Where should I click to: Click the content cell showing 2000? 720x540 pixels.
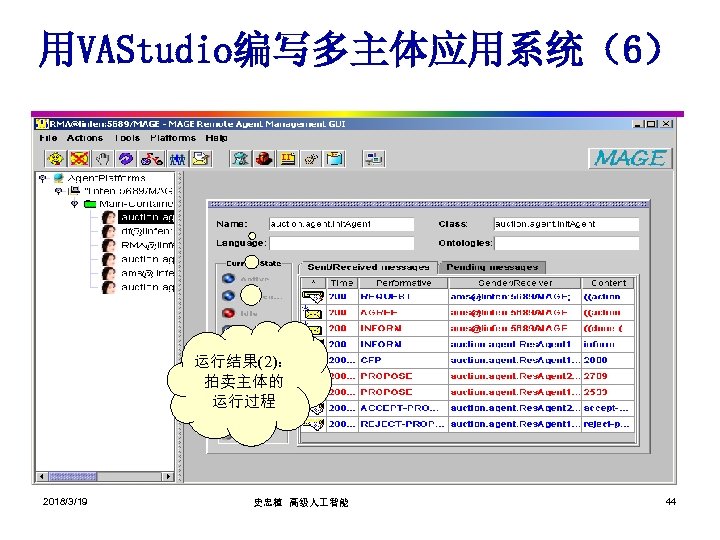tap(608, 360)
